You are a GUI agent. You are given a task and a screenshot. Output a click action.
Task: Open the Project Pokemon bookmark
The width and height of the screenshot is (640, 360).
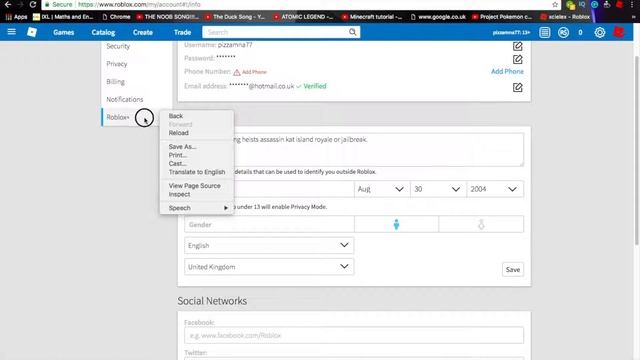tap(502, 17)
